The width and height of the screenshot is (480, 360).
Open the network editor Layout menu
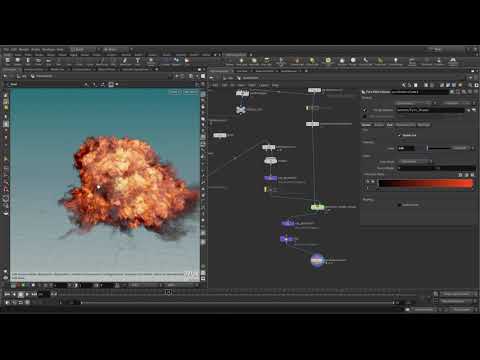click(264, 85)
